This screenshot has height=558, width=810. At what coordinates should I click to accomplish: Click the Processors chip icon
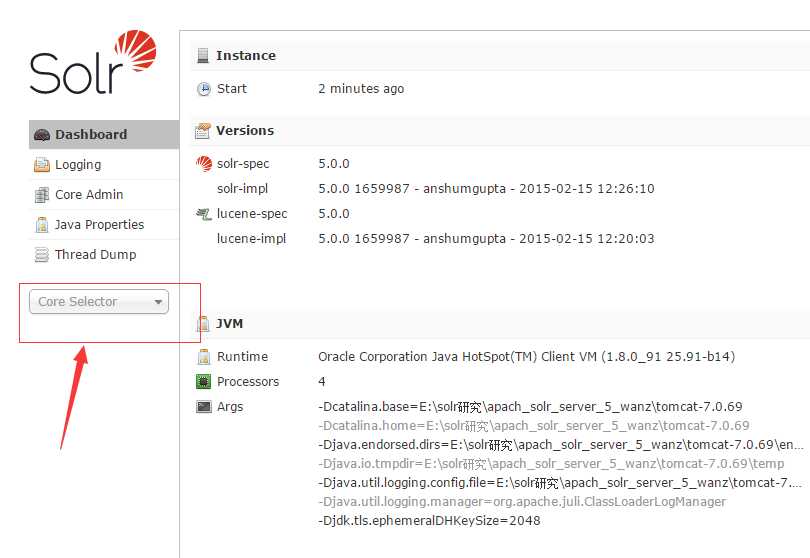(x=204, y=382)
